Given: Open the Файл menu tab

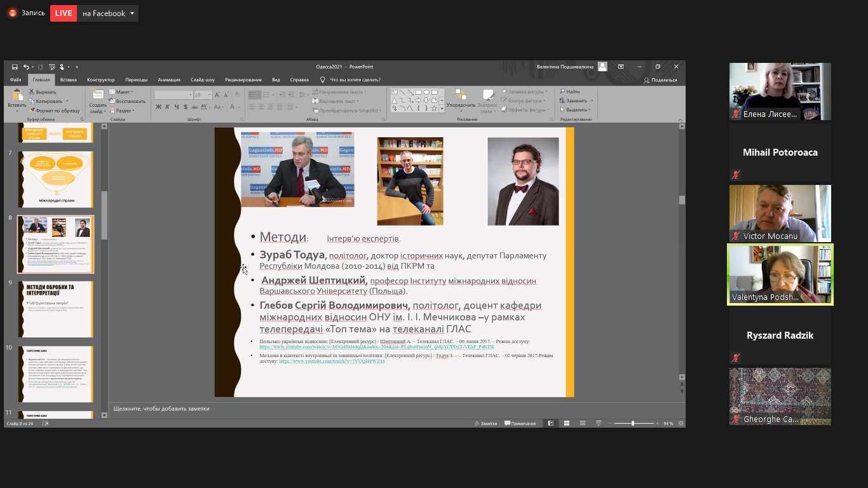Looking at the screenshot, I should tap(15, 80).
